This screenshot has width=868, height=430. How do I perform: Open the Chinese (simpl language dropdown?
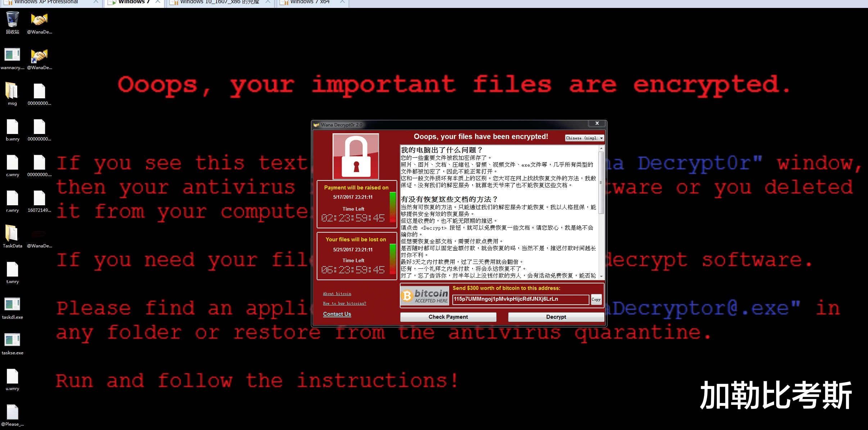[x=584, y=138]
